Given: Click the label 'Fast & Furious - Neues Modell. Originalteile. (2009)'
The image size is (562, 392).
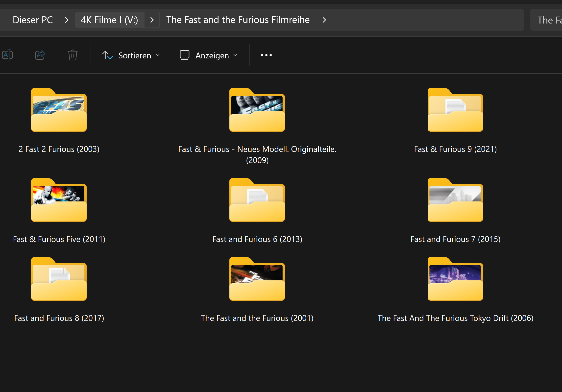Looking at the screenshot, I should tap(257, 155).
